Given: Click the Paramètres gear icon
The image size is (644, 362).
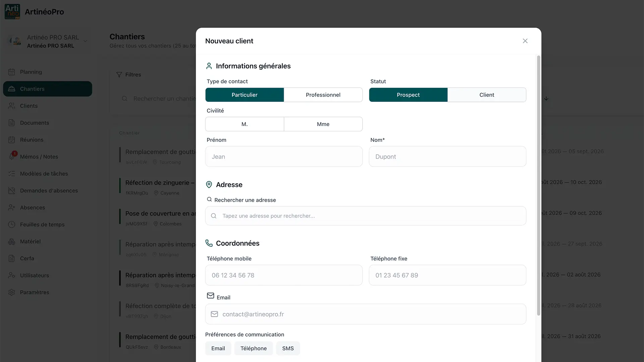Looking at the screenshot, I should (x=12, y=292).
